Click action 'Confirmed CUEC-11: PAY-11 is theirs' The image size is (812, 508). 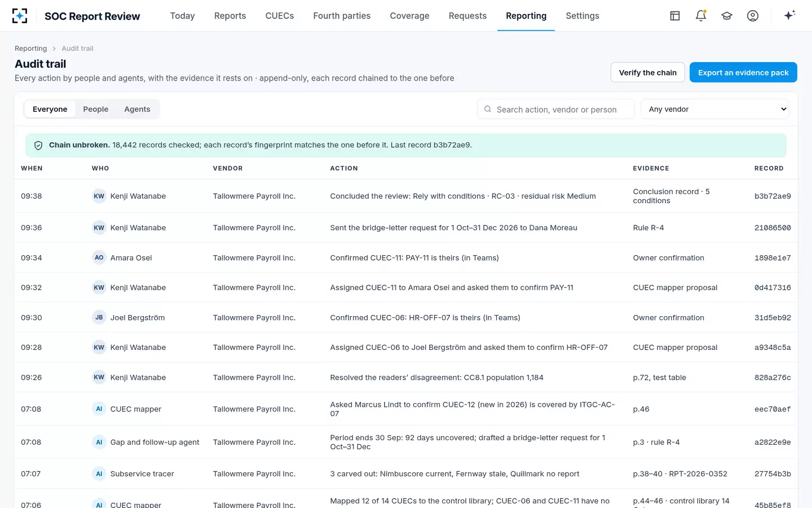414,257
